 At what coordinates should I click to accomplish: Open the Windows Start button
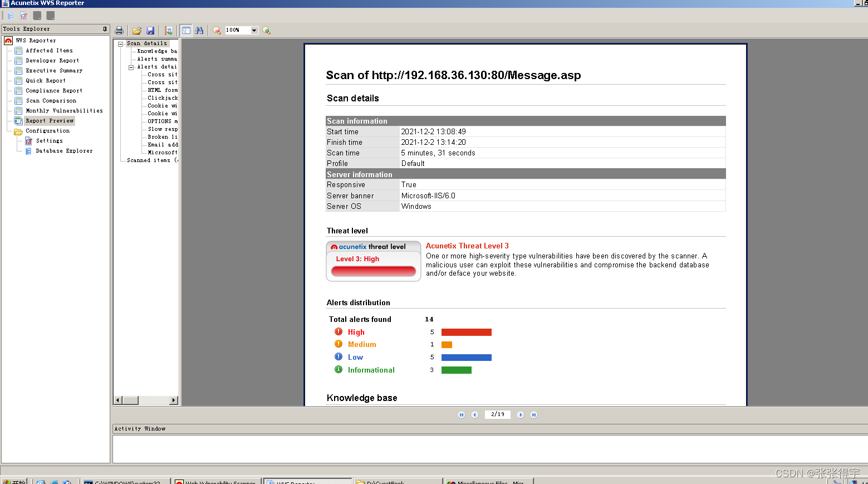coord(14,481)
